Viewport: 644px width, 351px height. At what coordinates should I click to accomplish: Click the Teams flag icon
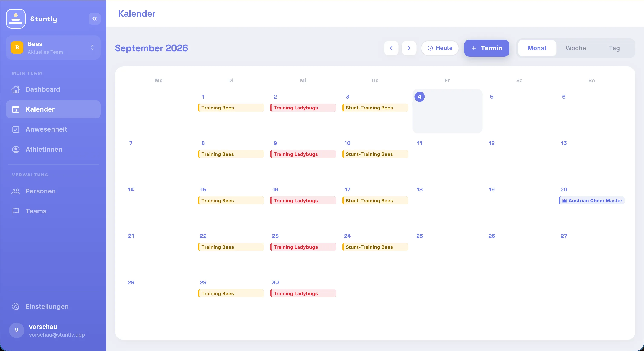tap(16, 211)
